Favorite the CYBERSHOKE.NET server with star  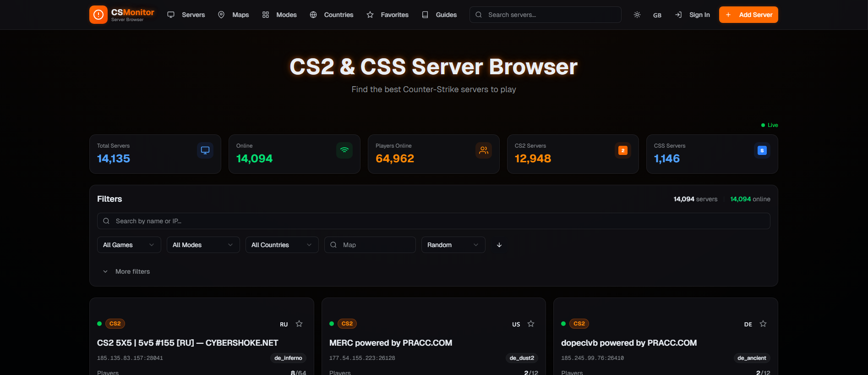point(299,324)
